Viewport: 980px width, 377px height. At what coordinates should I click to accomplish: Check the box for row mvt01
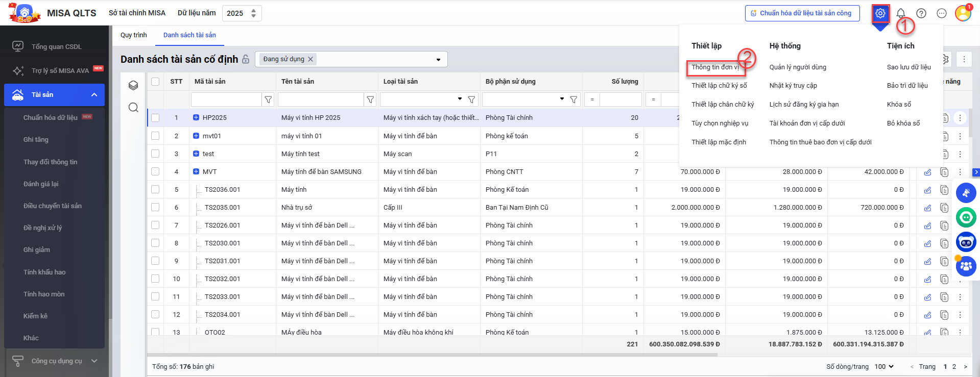click(155, 136)
